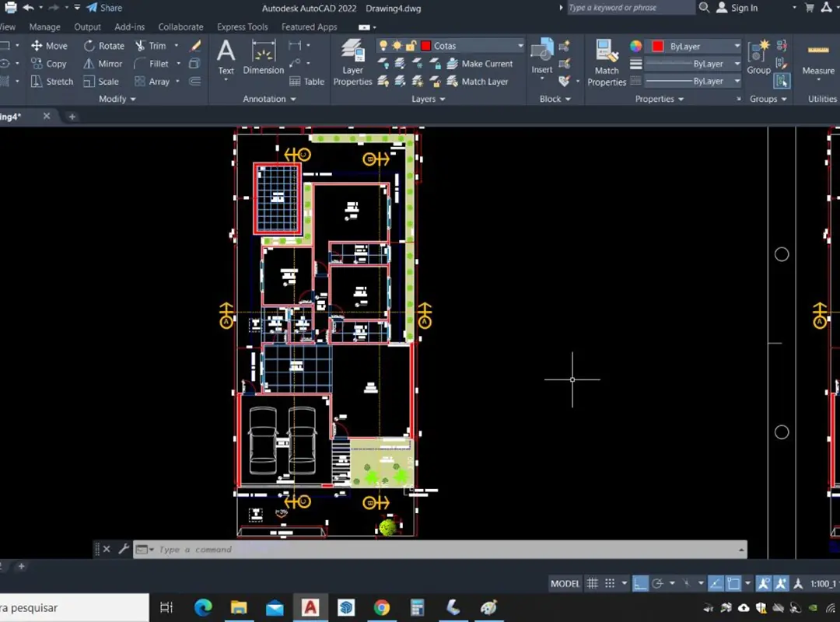Open the ByLayer object color dropdown
The image size is (840, 622).
736,47
